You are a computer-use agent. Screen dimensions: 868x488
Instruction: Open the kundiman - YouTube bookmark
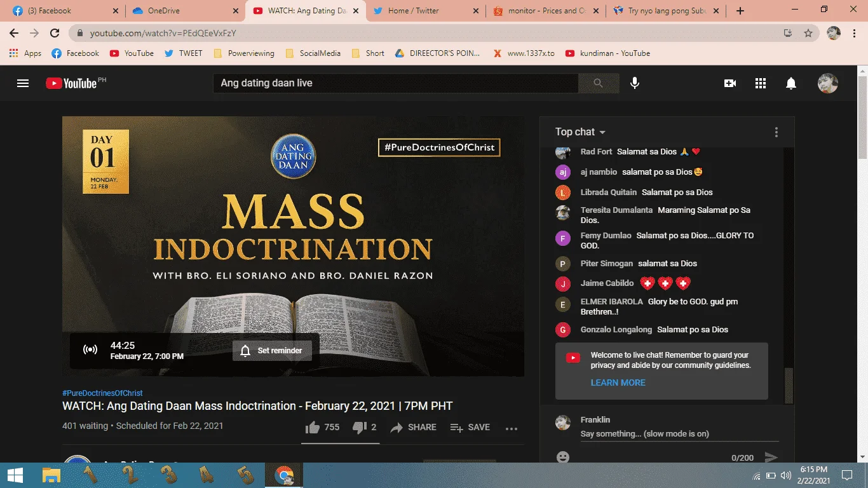(x=607, y=53)
